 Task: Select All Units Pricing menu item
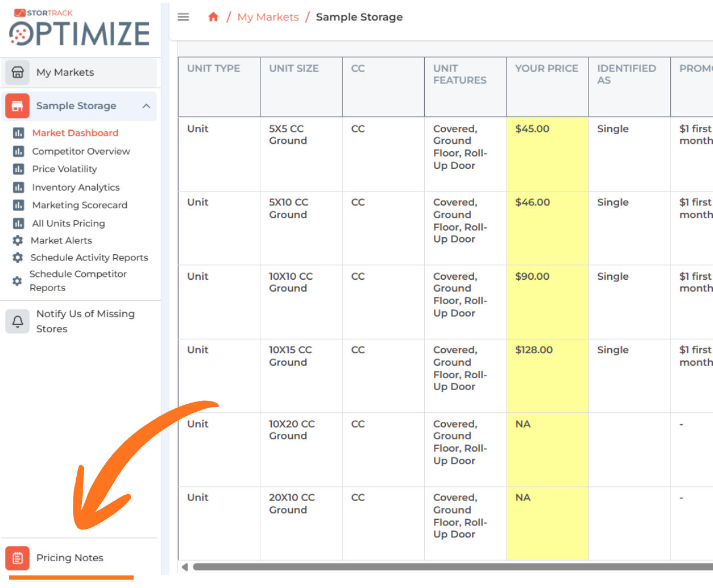point(68,223)
